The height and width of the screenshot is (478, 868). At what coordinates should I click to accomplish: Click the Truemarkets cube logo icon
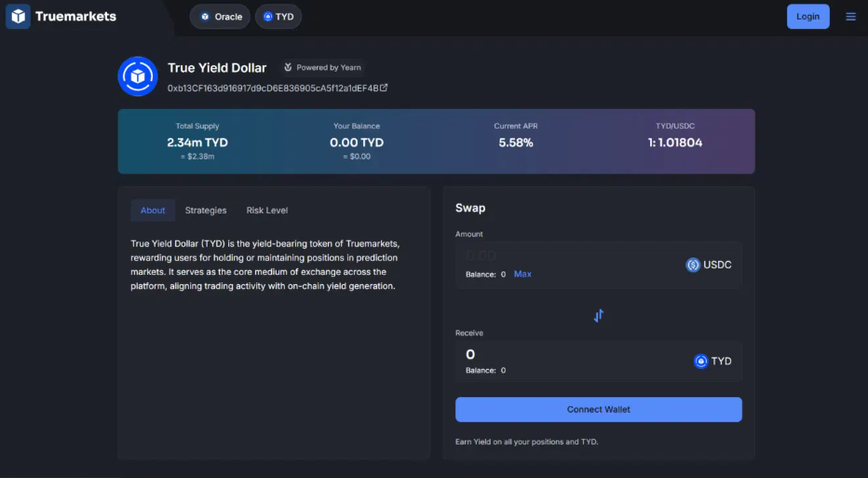[x=18, y=16]
